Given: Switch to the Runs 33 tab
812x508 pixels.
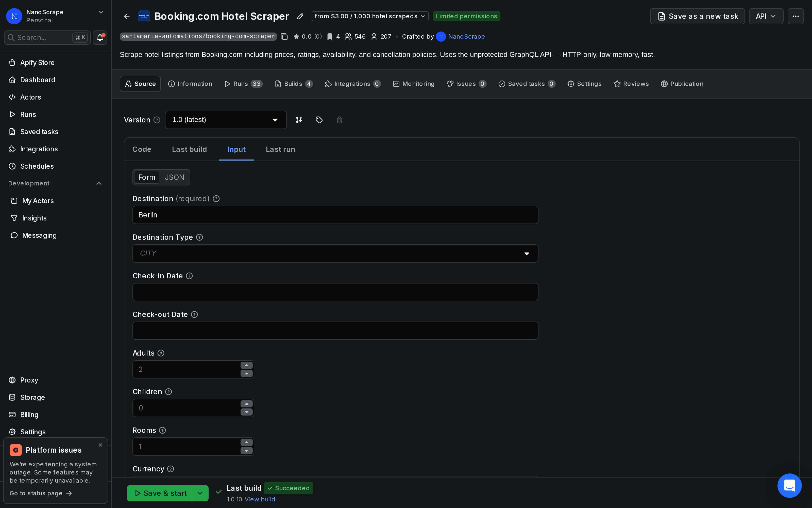Looking at the screenshot, I should point(243,84).
